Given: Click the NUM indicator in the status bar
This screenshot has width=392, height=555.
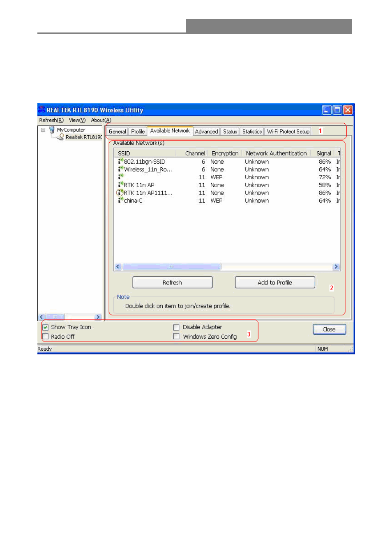Looking at the screenshot, I should click(323, 349).
